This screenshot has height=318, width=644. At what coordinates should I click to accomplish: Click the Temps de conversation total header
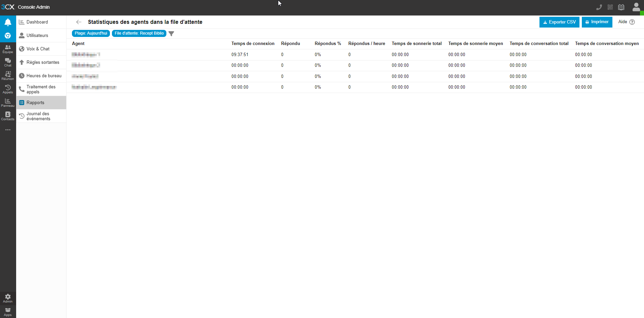tap(539, 44)
